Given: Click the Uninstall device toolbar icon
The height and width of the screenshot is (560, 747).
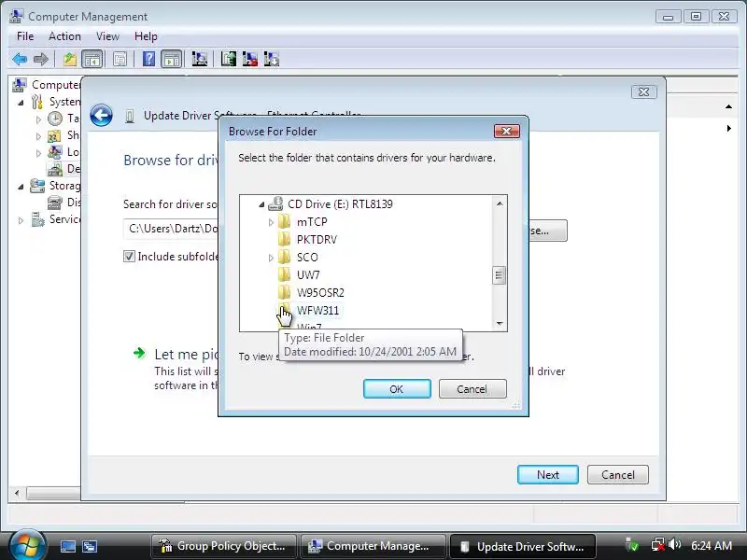Looking at the screenshot, I should pyautogui.click(x=249, y=60).
